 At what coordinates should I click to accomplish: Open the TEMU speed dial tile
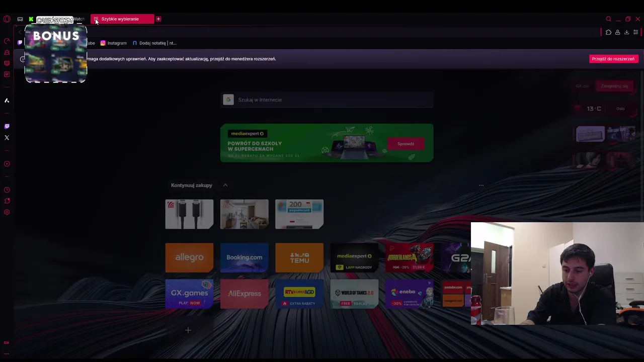(299, 257)
